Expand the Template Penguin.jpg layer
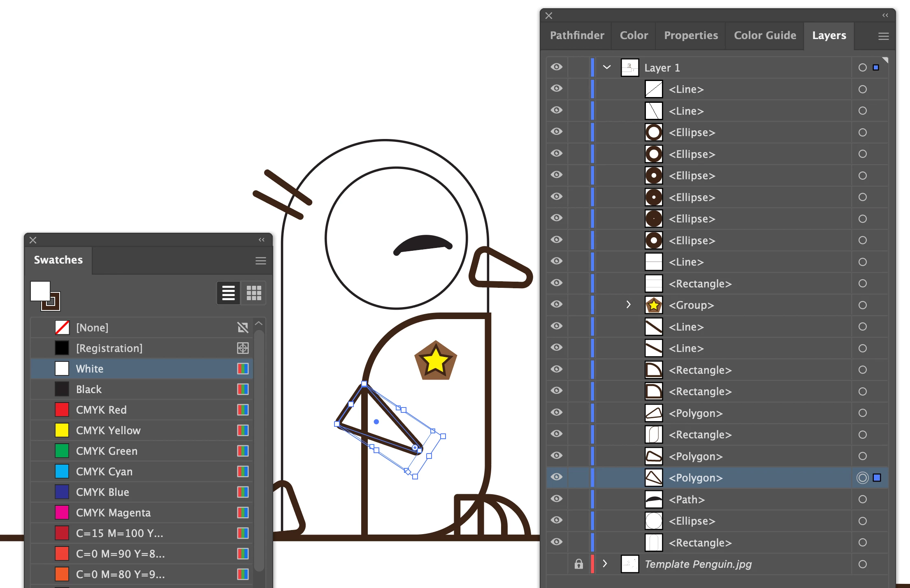910x588 pixels. tap(604, 563)
